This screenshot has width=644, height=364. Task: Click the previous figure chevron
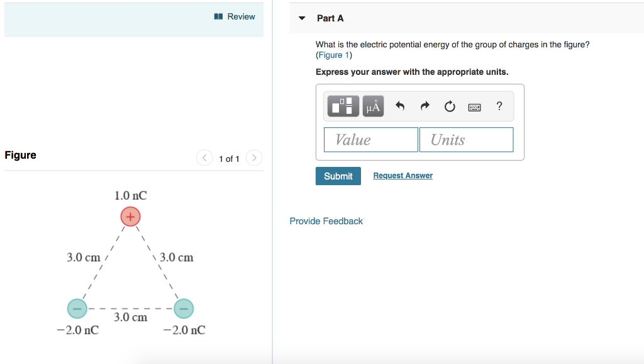pyautogui.click(x=204, y=158)
